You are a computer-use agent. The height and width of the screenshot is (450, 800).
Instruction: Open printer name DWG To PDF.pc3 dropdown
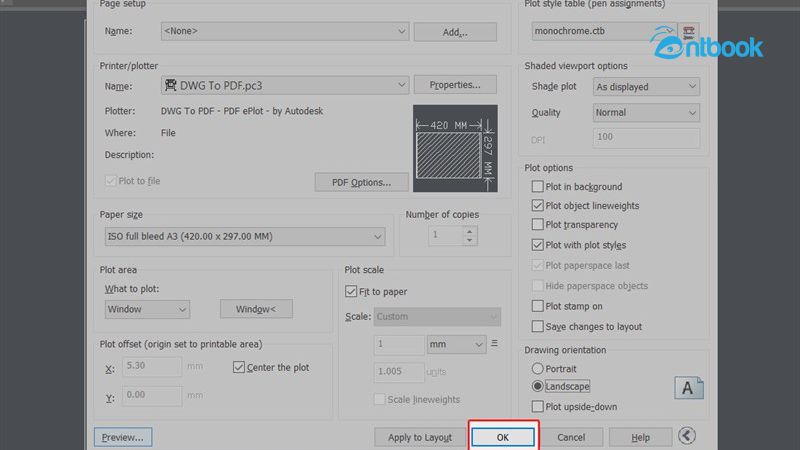(x=285, y=85)
